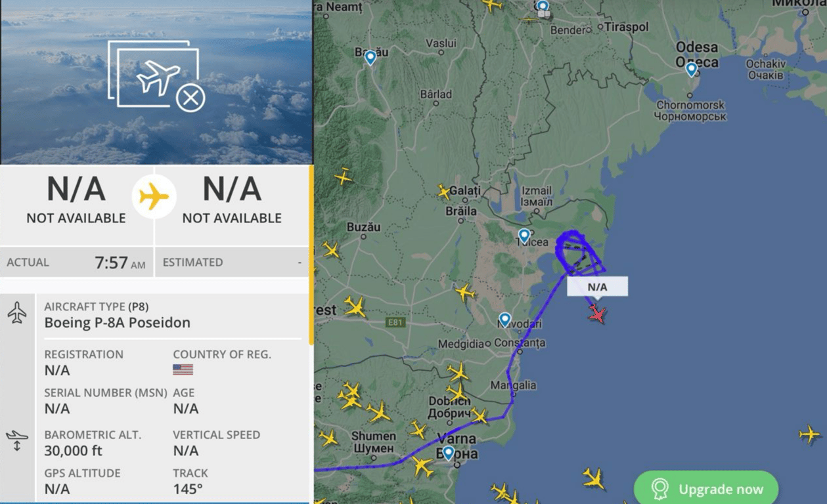
Task: Click the altitude section icon in sidebar
Action: tap(17, 440)
